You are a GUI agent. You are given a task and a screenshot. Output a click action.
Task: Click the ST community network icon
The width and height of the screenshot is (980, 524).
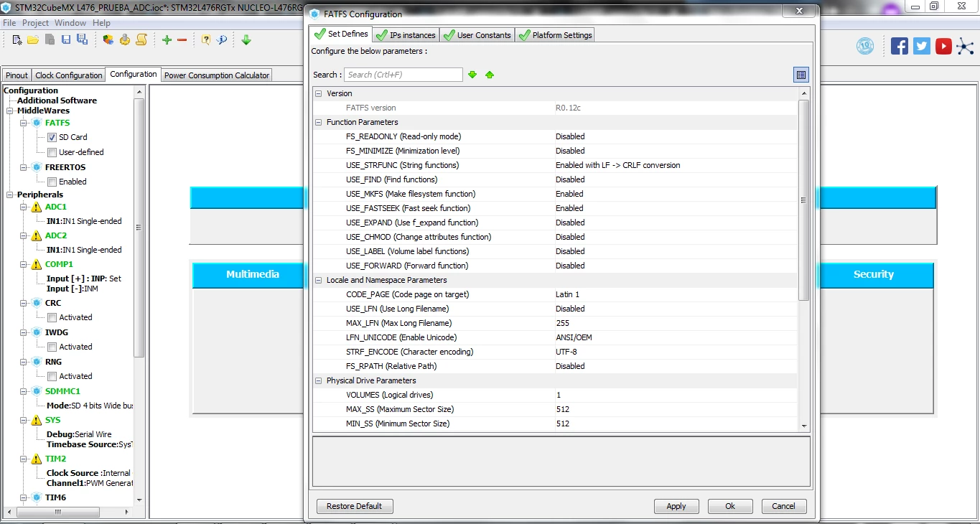pyautogui.click(x=966, y=46)
